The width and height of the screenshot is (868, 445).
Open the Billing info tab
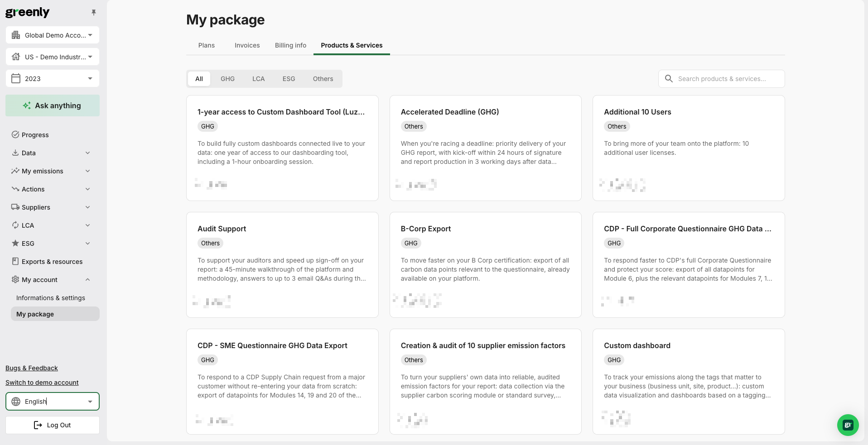[291, 45]
